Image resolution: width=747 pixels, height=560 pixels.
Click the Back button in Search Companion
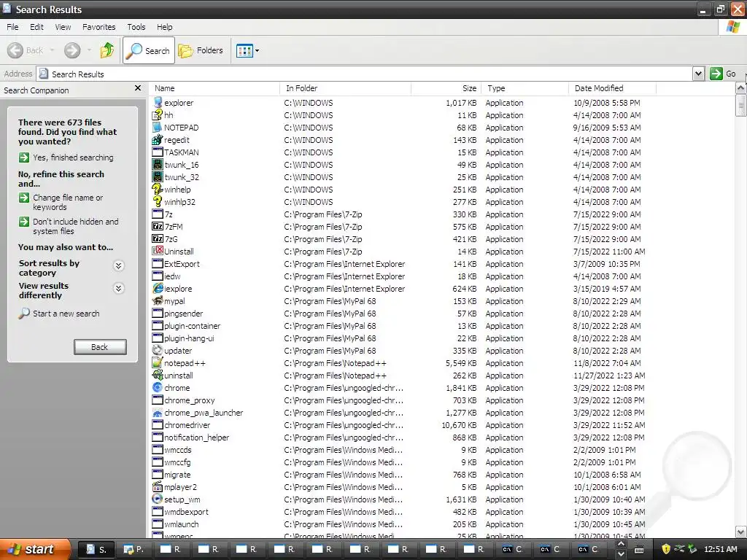100,347
